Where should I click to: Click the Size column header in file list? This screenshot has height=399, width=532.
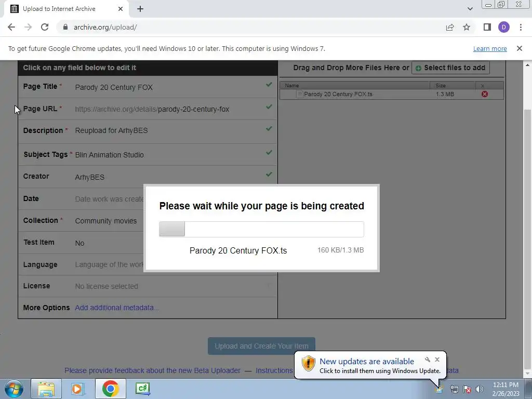453,86
